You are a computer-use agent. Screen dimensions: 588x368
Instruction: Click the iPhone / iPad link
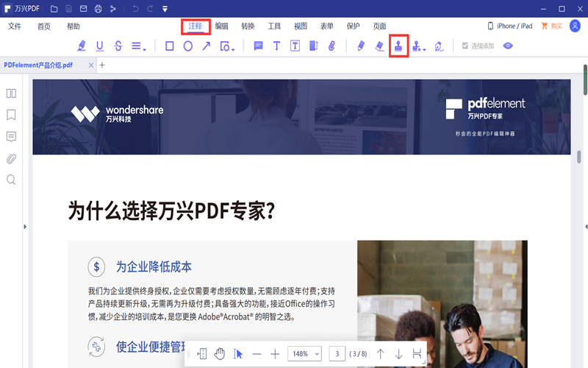(509, 26)
